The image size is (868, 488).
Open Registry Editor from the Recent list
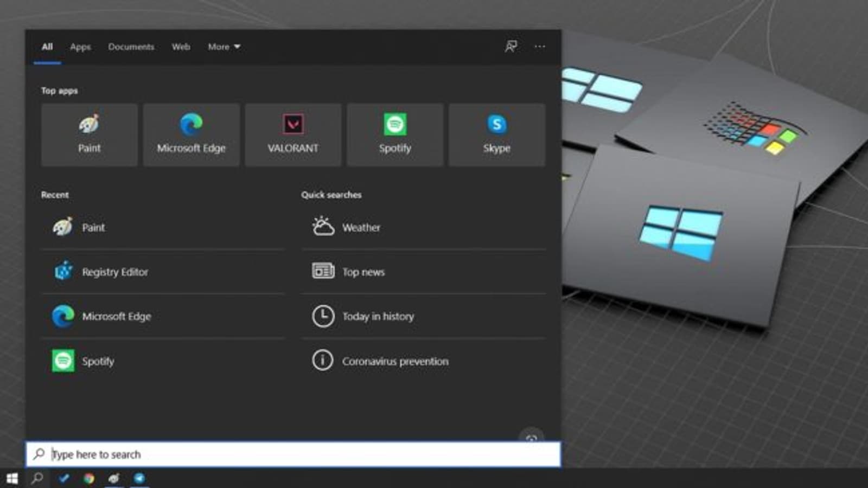click(163, 272)
